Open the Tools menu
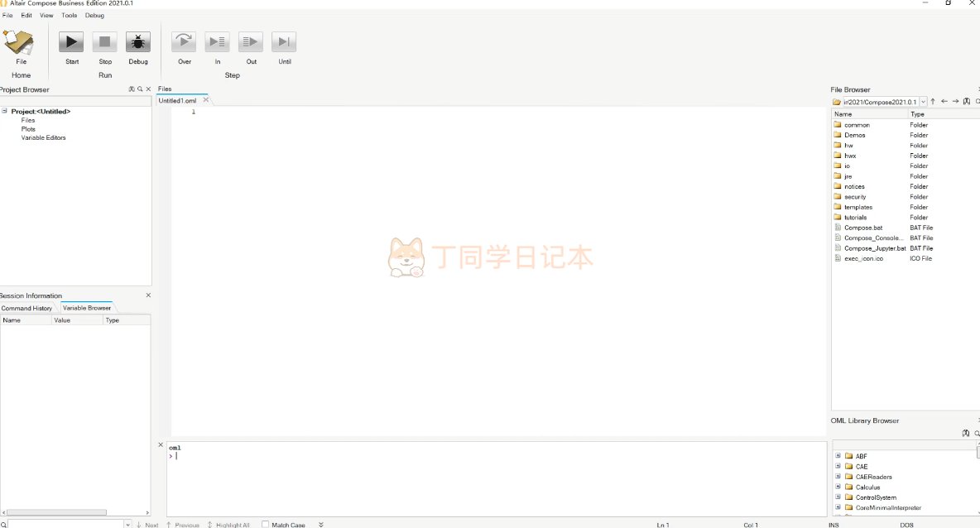980x528 pixels. pyautogui.click(x=69, y=15)
